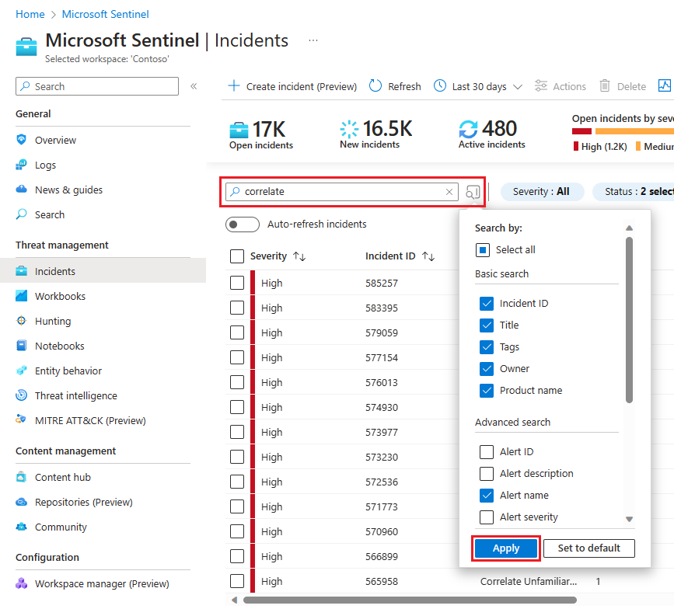This screenshot has height=616, width=674.
Task: Open Content hub in sidebar
Action: tap(63, 477)
